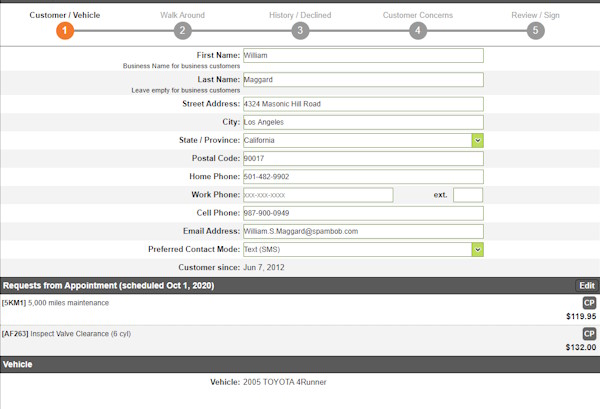Click CP badge for 5,000 miles maintenance
Screen dimensions: 600x409
589,303
